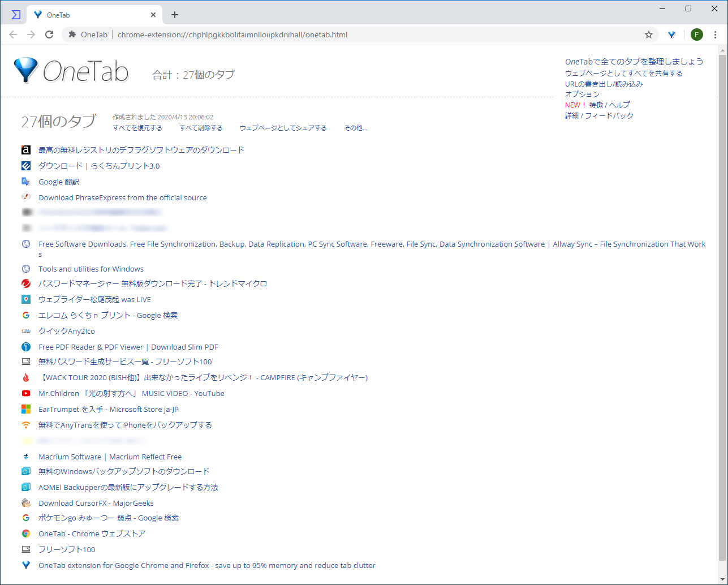Open Allway Sync Free Software Downloads link
The height and width of the screenshot is (585, 728).
[372, 249]
